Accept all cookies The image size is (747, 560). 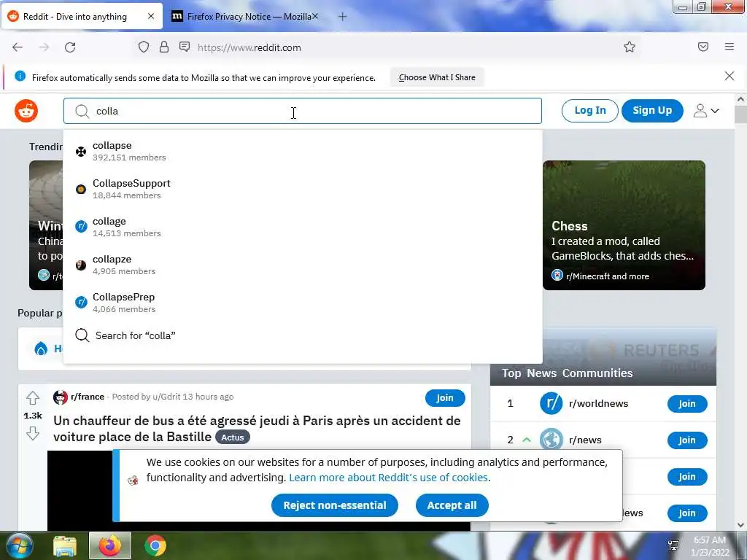[452, 505]
